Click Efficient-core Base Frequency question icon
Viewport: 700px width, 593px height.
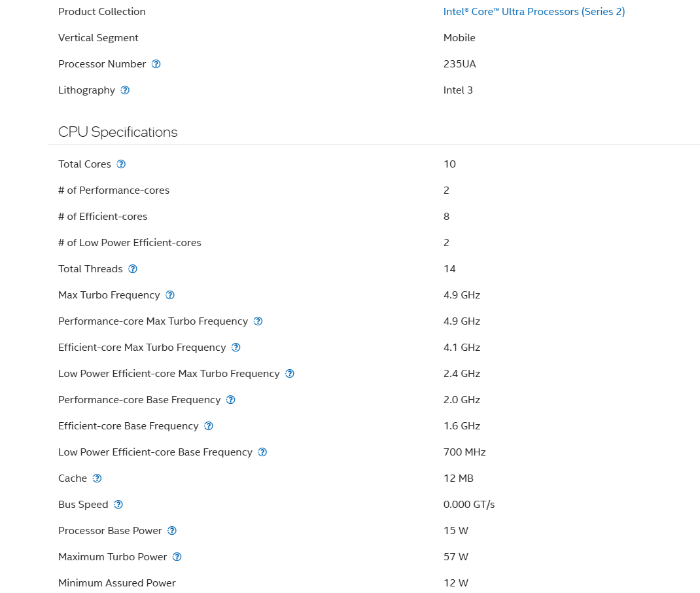coord(209,426)
